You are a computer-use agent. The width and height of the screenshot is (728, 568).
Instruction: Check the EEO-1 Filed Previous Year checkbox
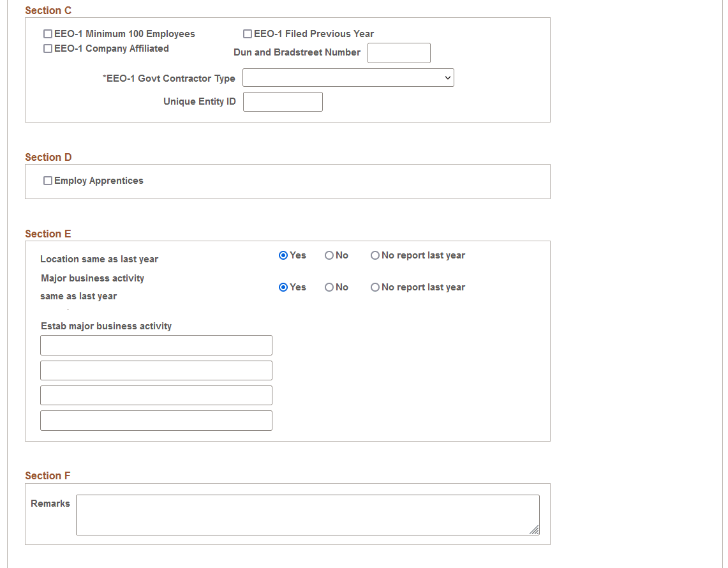click(248, 33)
